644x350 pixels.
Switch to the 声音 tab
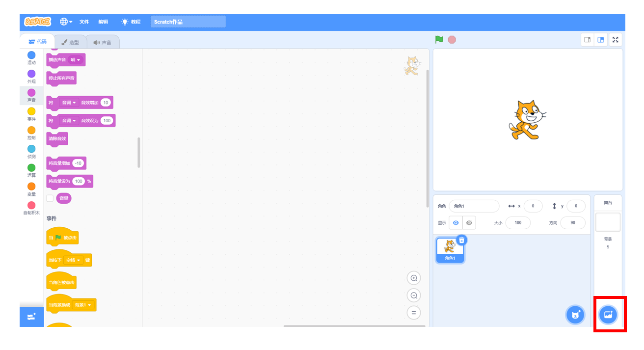(103, 42)
